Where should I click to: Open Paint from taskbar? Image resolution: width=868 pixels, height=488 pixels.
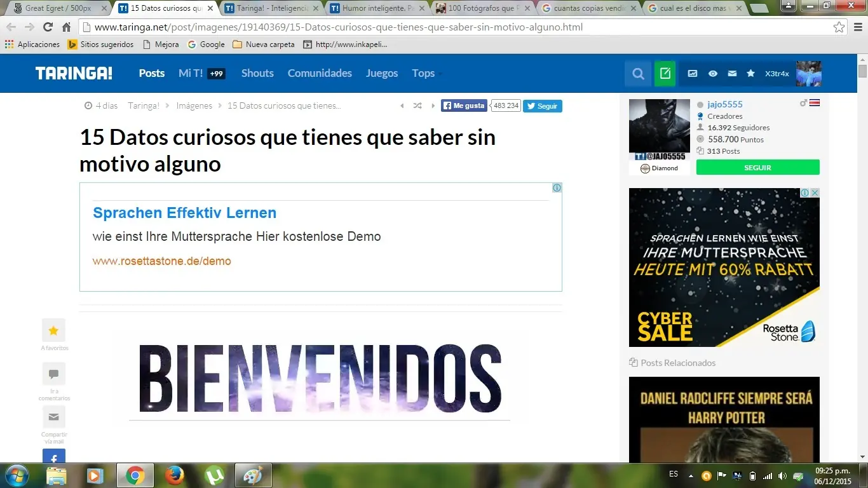click(x=253, y=475)
